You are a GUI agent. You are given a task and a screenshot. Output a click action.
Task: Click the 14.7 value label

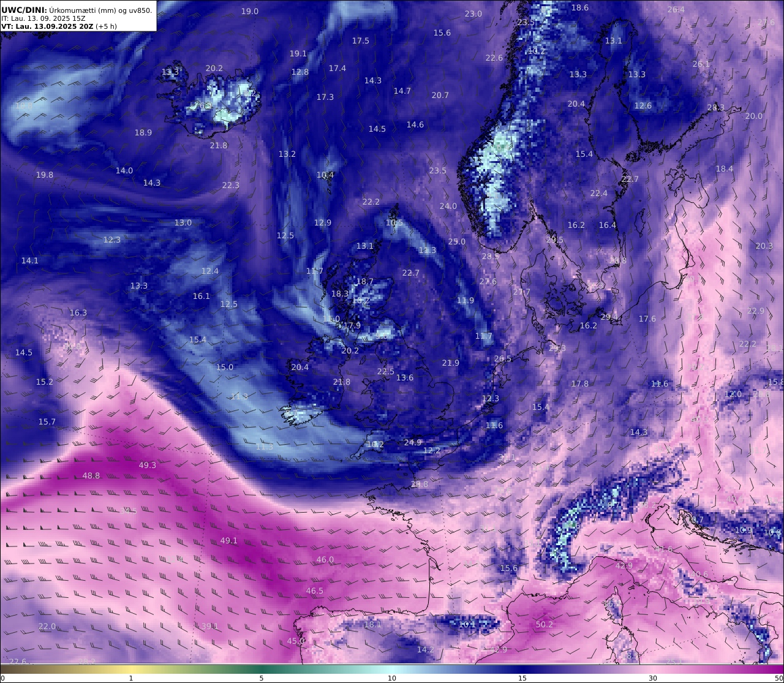click(x=402, y=91)
